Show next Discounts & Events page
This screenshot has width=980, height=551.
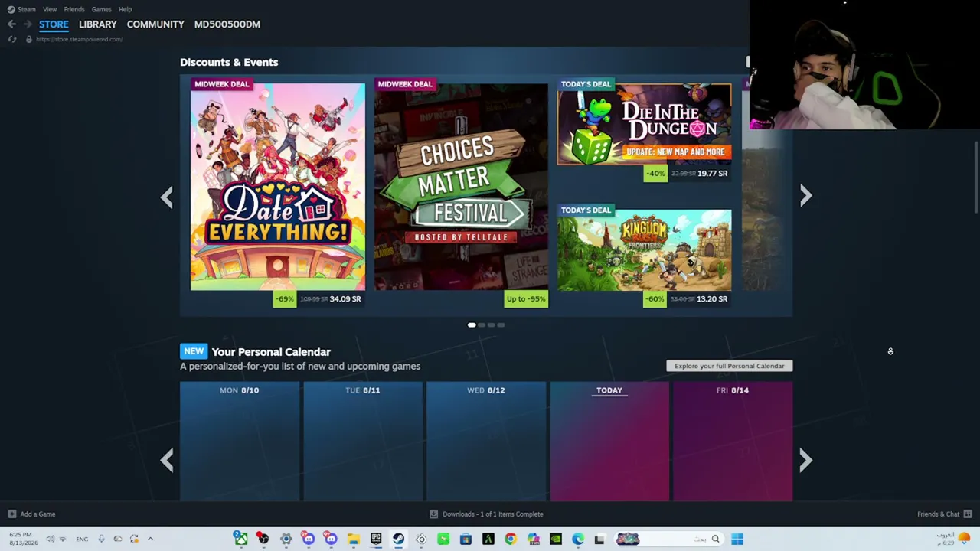(x=805, y=196)
